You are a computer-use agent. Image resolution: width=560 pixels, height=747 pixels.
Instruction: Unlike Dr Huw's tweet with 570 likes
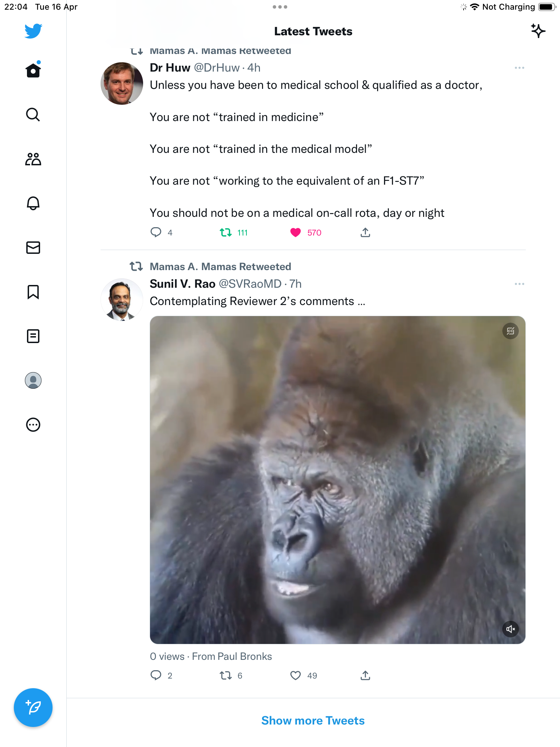pos(296,233)
